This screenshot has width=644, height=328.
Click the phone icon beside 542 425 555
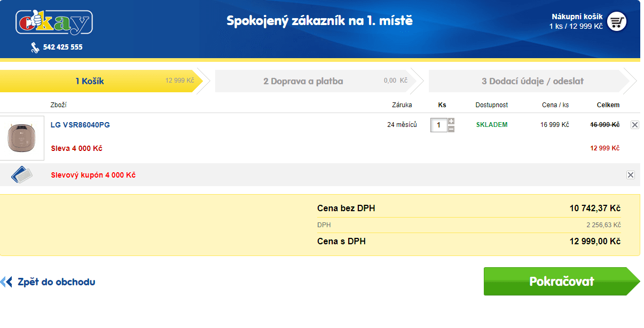coord(35,47)
